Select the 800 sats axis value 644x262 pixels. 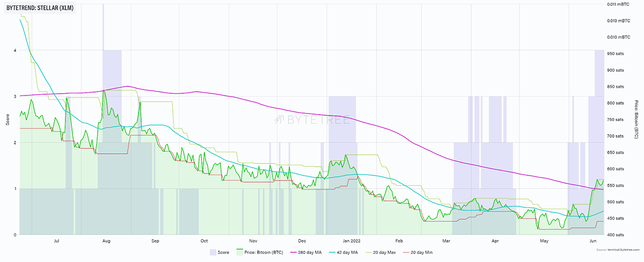tap(616, 103)
